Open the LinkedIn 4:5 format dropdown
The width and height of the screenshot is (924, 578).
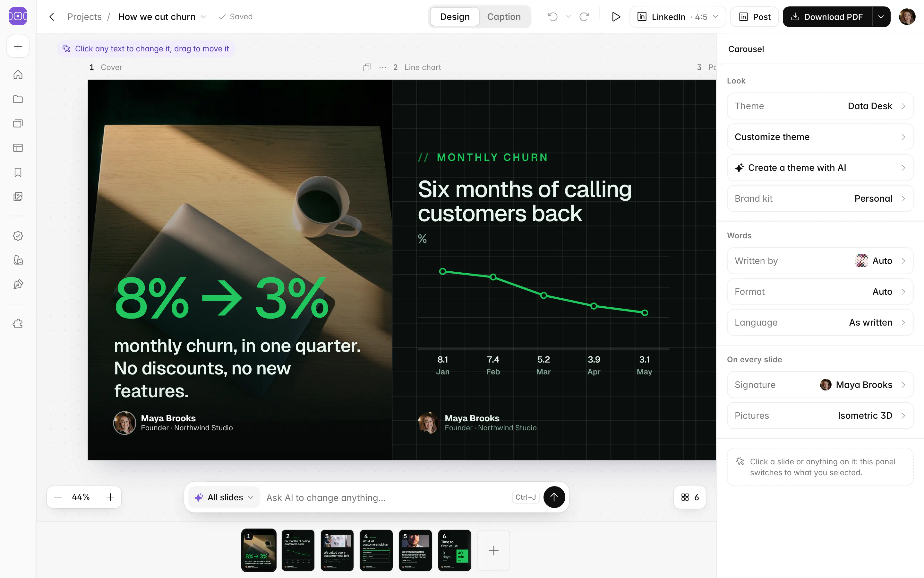[x=677, y=17]
